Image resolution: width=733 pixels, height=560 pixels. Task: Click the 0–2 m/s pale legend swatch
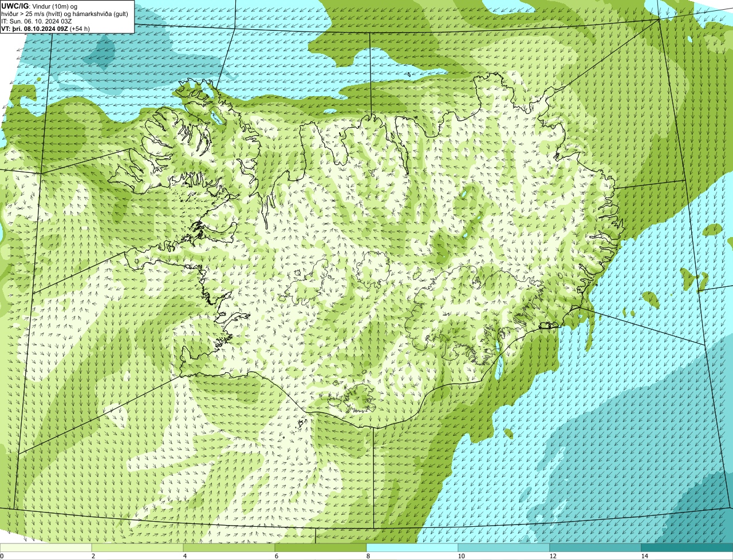pos(46,547)
